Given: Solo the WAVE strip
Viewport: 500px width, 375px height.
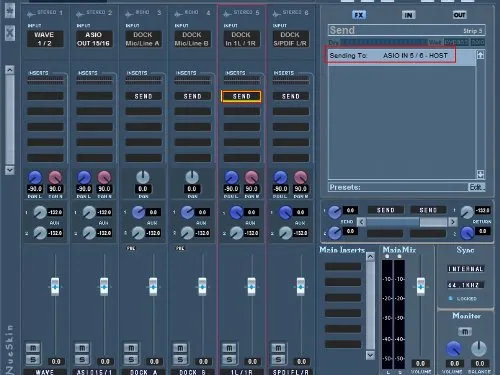Looking at the screenshot, I should pyautogui.click(x=33, y=360).
